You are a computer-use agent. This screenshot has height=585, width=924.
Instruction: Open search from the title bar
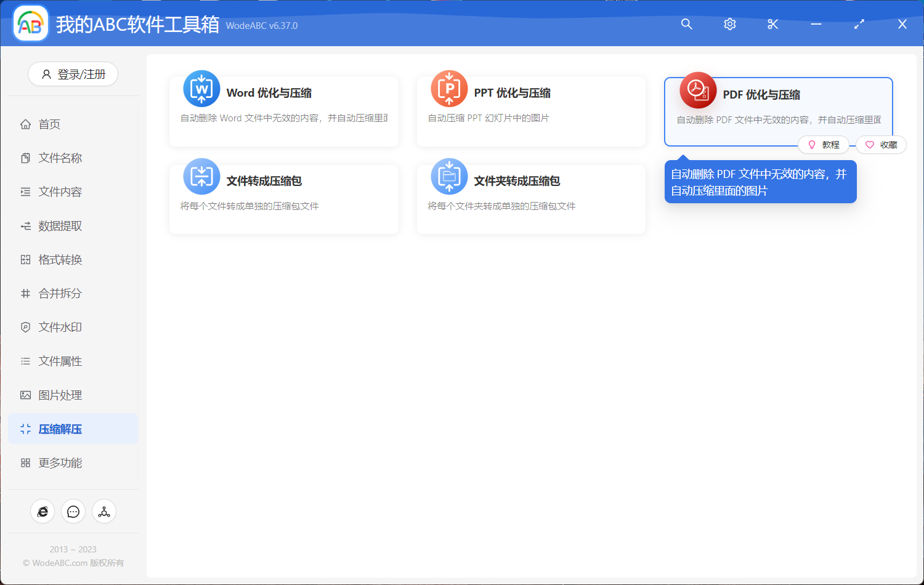coord(686,24)
